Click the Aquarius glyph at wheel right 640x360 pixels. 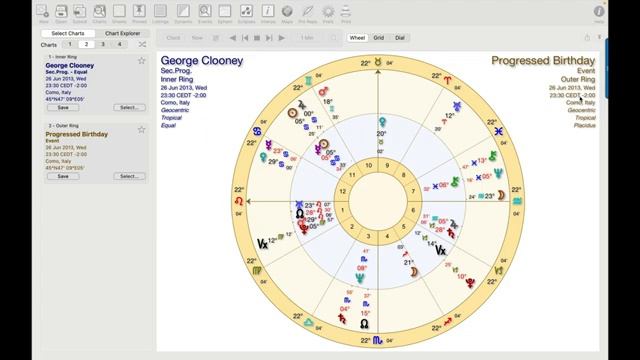click(517, 201)
